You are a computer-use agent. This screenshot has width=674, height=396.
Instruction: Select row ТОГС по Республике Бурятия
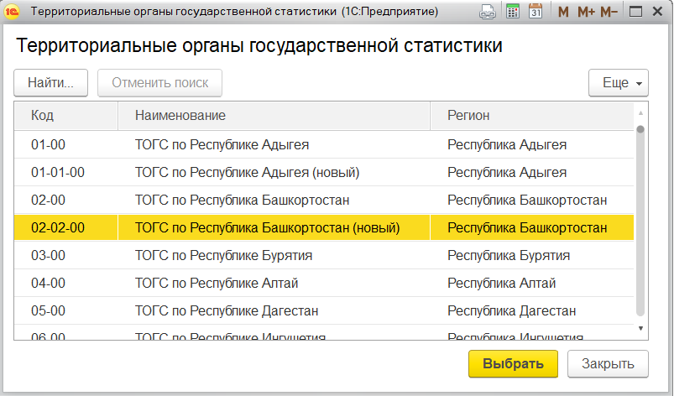click(324, 255)
